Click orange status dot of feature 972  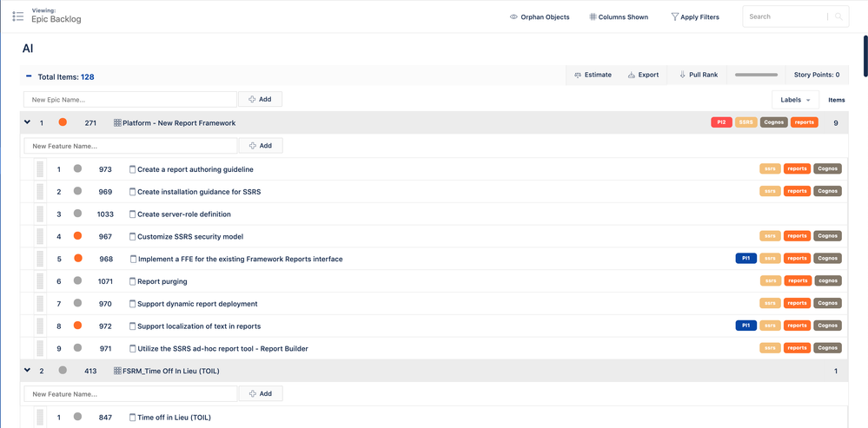tap(77, 326)
